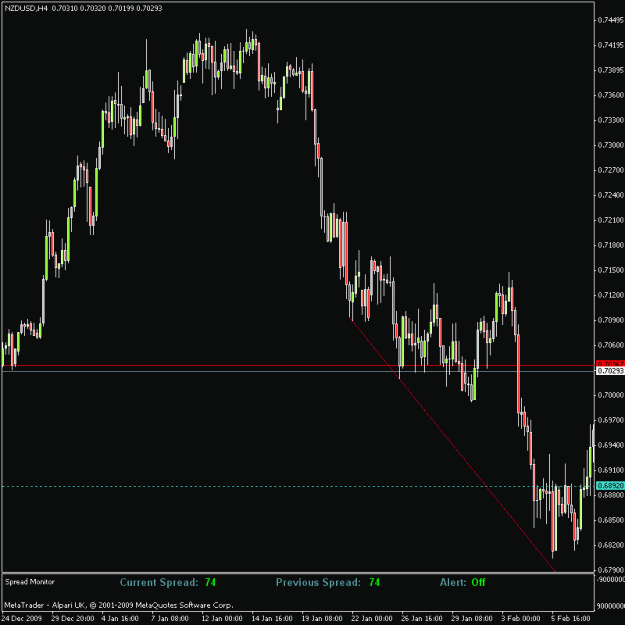Click the 0.73300 price axis label
The height and width of the screenshot is (625, 625).
pyautogui.click(x=610, y=120)
